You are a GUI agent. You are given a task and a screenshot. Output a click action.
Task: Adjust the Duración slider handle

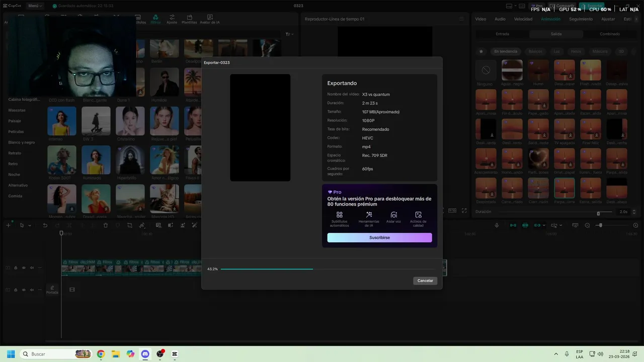[x=598, y=213]
